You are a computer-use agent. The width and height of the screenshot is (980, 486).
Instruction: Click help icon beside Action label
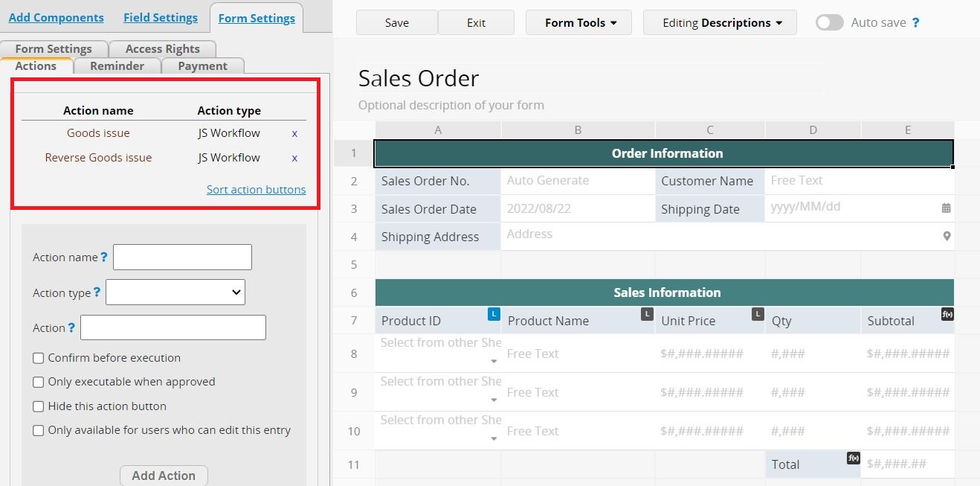click(x=71, y=327)
